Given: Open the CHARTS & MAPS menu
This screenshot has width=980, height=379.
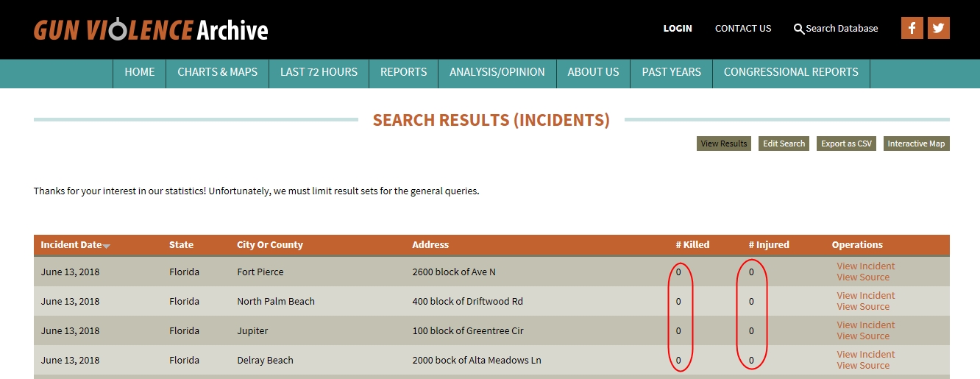Looking at the screenshot, I should [218, 72].
